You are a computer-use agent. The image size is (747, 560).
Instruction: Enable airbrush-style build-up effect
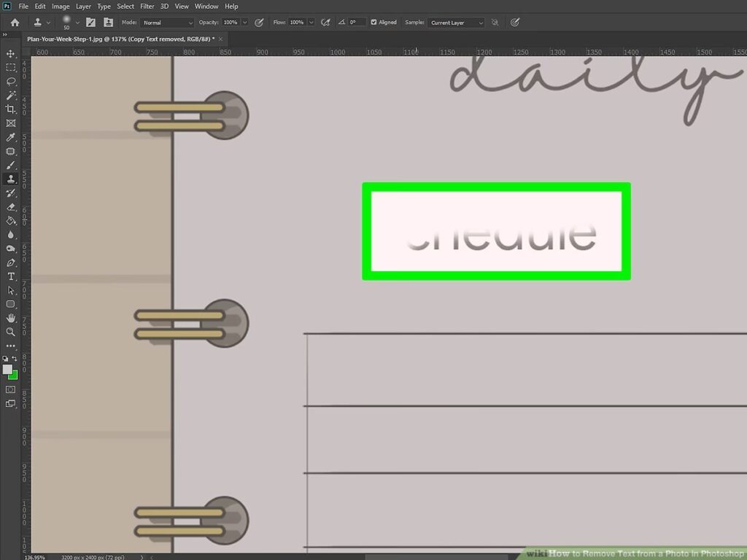[x=325, y=23]
